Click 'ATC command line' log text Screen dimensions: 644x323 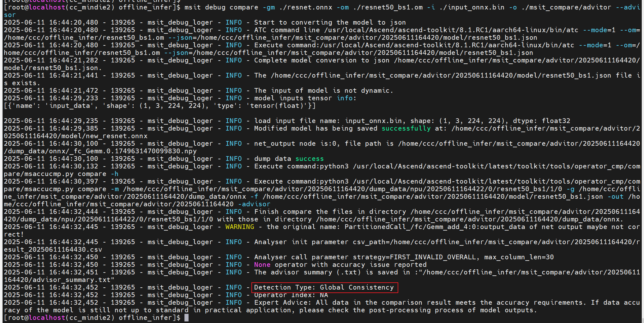coord(287,30)
